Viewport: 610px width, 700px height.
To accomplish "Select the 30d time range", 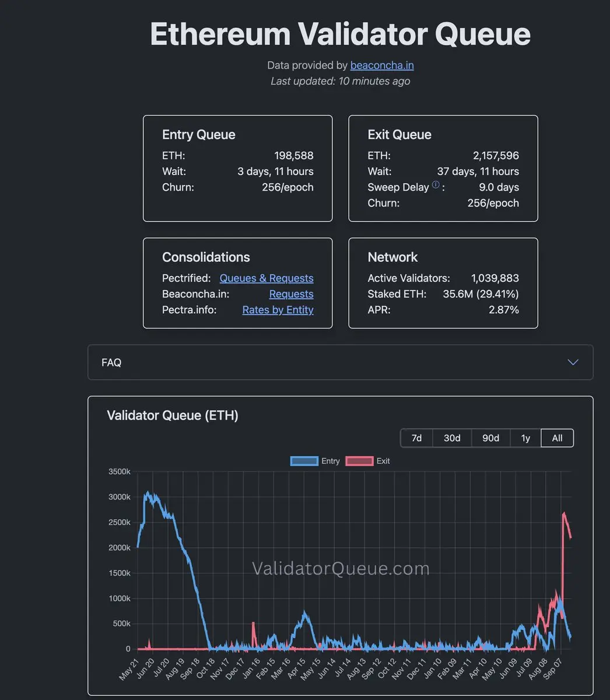I will [x=452, y=438].
